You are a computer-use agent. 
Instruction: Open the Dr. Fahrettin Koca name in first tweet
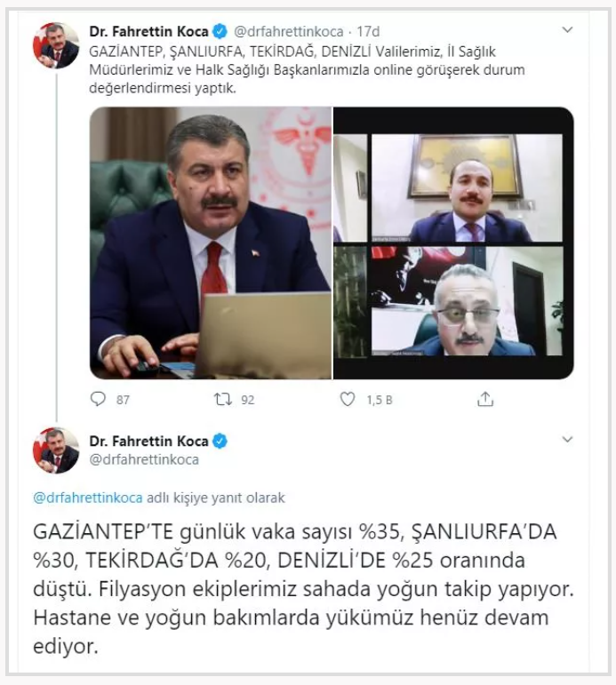[148, 31]
